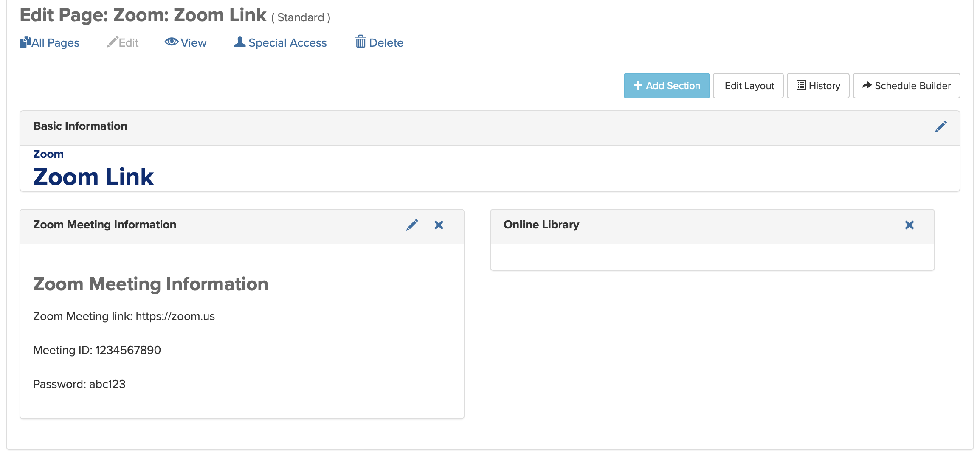Image resolution: width=980 pixels, height=455 pixels.
Task: Open the Special Access link
Action: coord(280,42)
